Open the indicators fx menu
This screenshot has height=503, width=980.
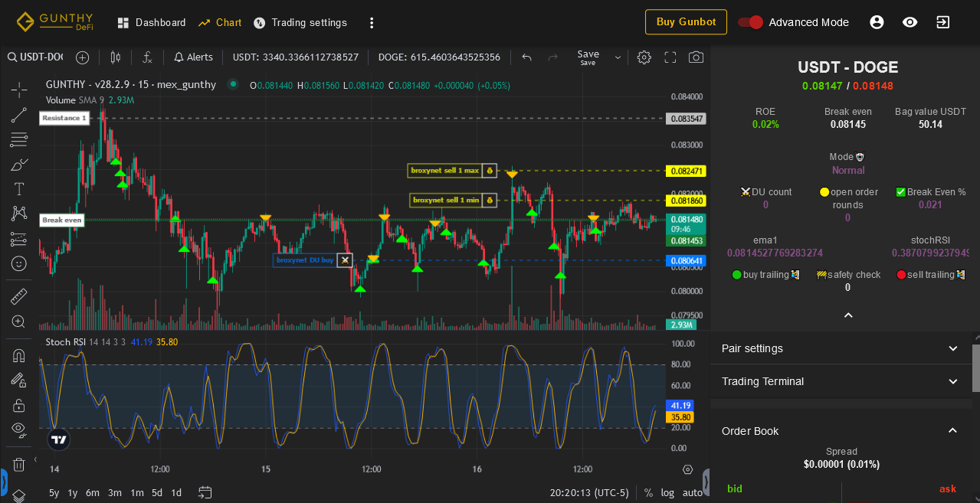click(x=148, y=57)
